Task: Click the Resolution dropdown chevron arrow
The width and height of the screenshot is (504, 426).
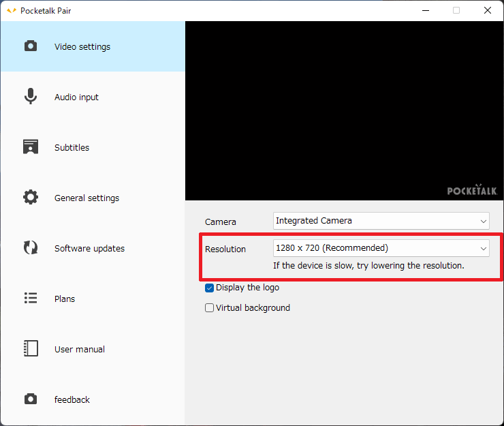Action: coord(484,248)
